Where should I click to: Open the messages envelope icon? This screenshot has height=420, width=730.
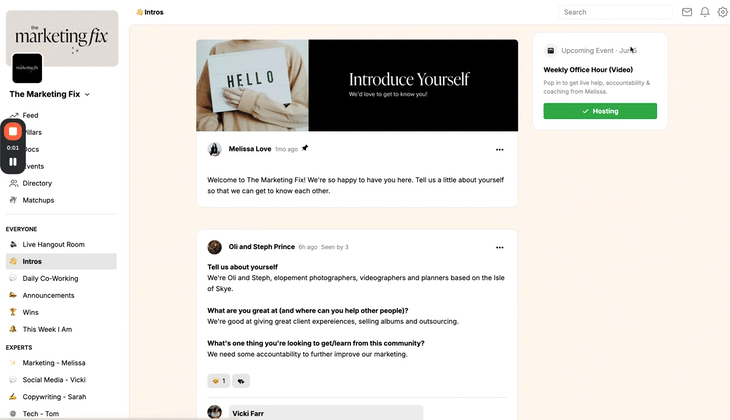click(x=687, y=12)
